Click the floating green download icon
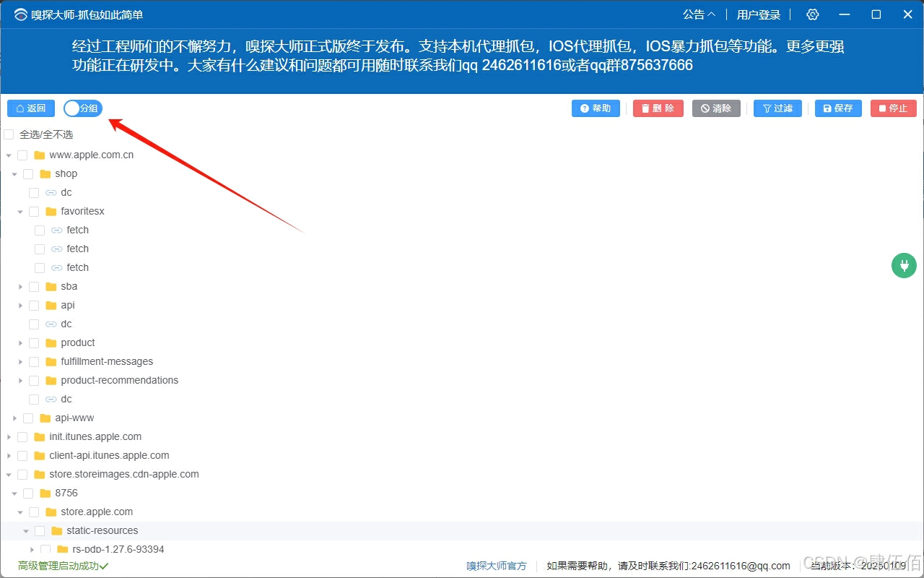The height and width of the screenshot is (578, 924). point(904,265)
